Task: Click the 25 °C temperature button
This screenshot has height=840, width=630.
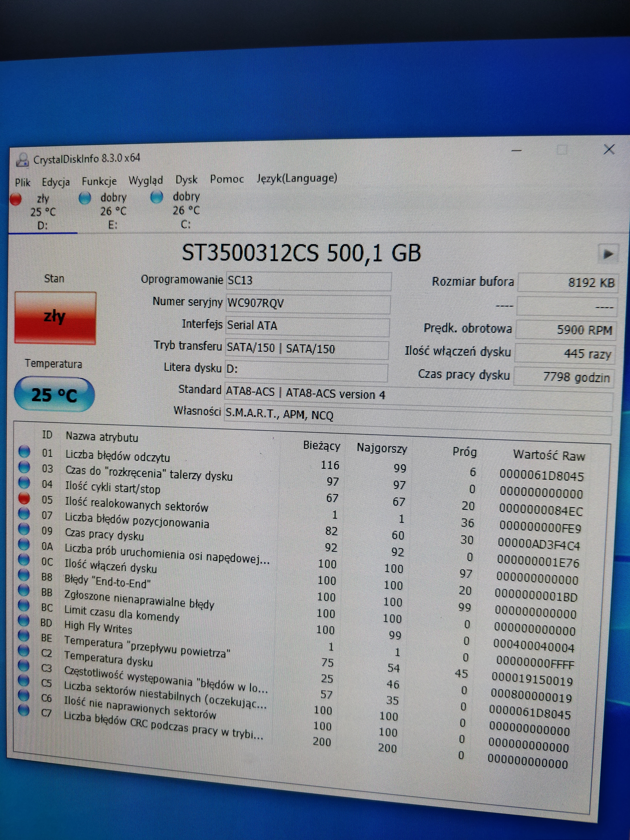Action: 54,394
